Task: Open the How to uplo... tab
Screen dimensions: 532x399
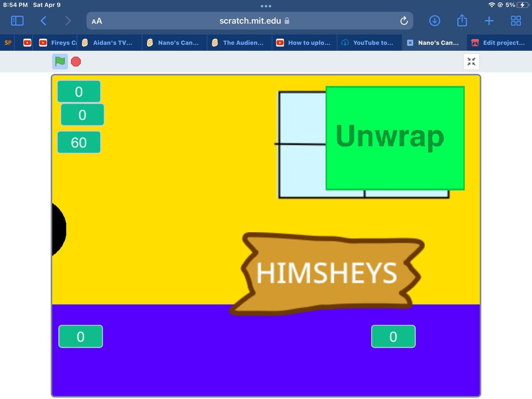Action: coord(305,43)
